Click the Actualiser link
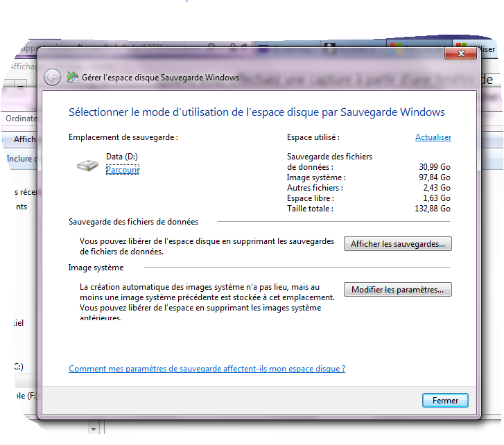 coord(433,137)
